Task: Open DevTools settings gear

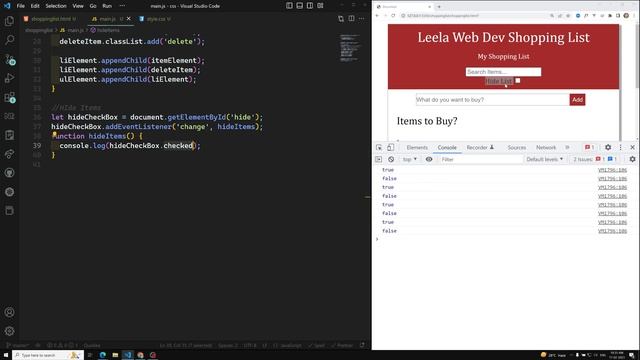Action: coord(608,147)
